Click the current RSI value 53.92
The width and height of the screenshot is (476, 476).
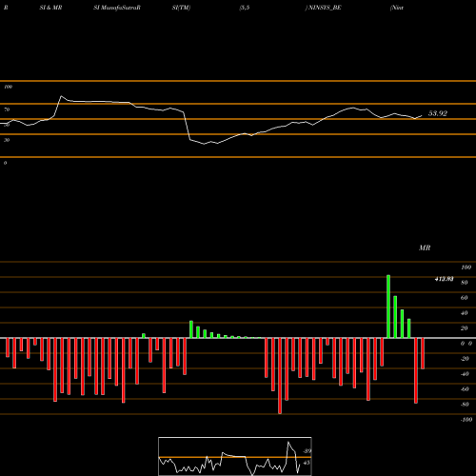point(438,113)
